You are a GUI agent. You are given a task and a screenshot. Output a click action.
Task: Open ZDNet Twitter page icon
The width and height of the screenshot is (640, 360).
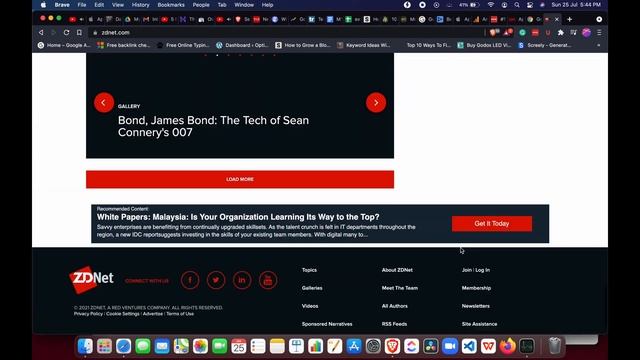pos(216,280)
